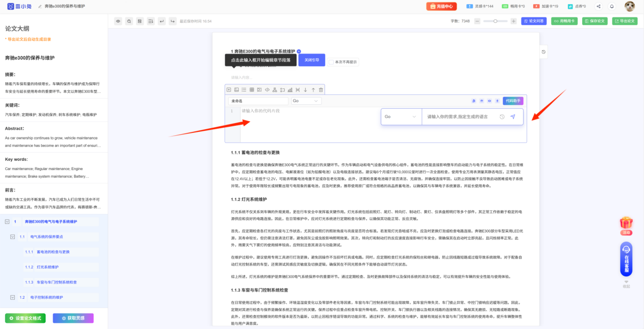Click the search/find icon in top toolbar
The height and width of the screenshot is (329, 644).
tap(129, 21)
